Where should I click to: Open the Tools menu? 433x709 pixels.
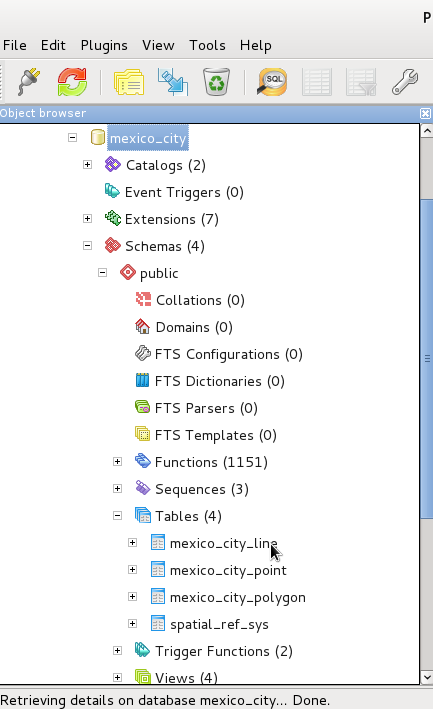pyautogui.click(x=207, y=45)
